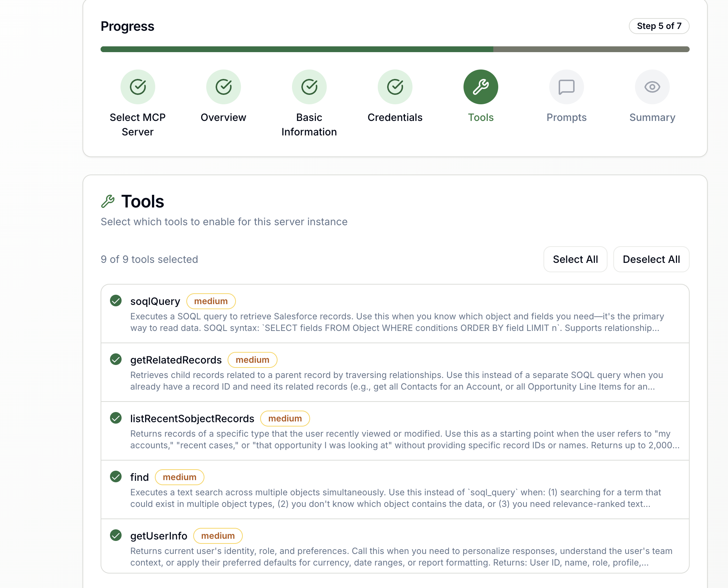The height and width of the screenshot is (588, 728).
Task: Click the Deselect All button
Action: [x=651, y=259]
